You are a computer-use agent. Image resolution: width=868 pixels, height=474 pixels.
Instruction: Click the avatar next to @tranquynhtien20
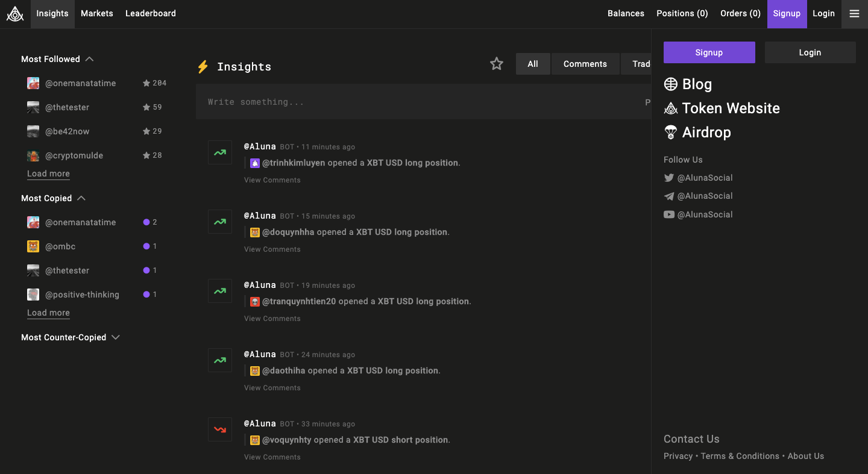[x=255, y=302]
